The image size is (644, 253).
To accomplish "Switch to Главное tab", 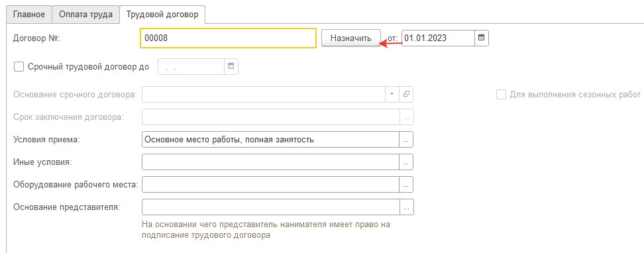I will coord(28,15).
